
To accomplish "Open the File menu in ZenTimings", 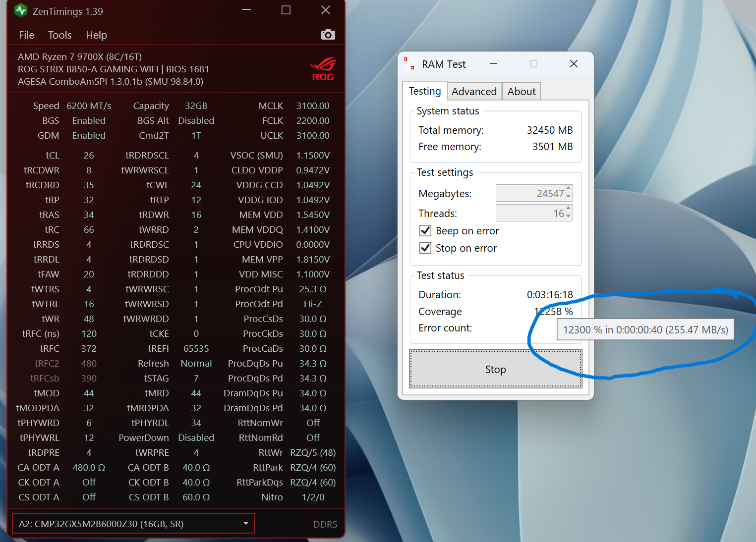I will [x=27, y=35].
